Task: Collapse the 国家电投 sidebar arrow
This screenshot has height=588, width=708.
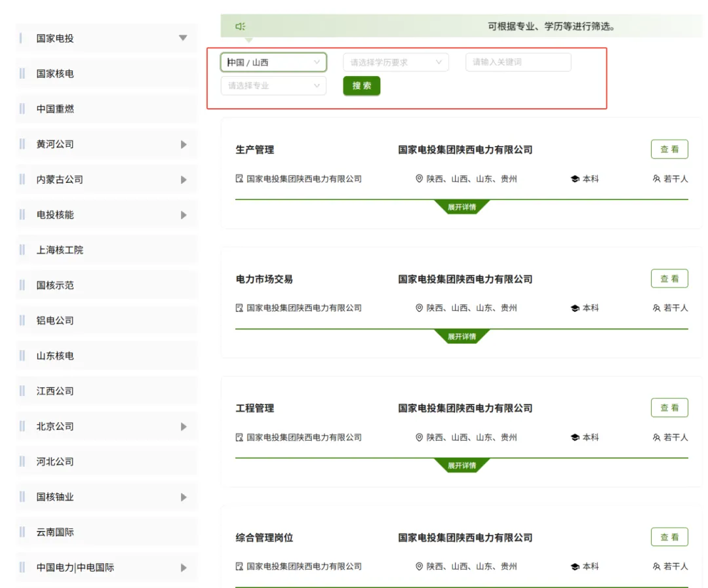Action: click(x=183, y=38)
